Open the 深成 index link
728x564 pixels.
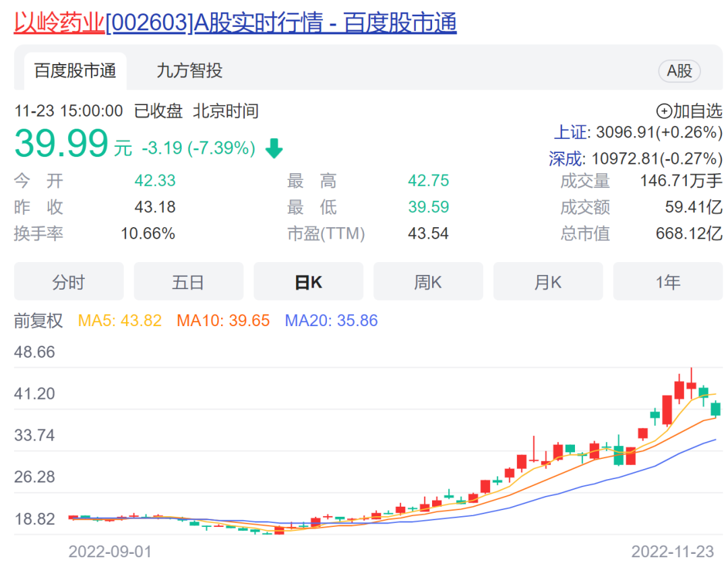tap(565, 159)
